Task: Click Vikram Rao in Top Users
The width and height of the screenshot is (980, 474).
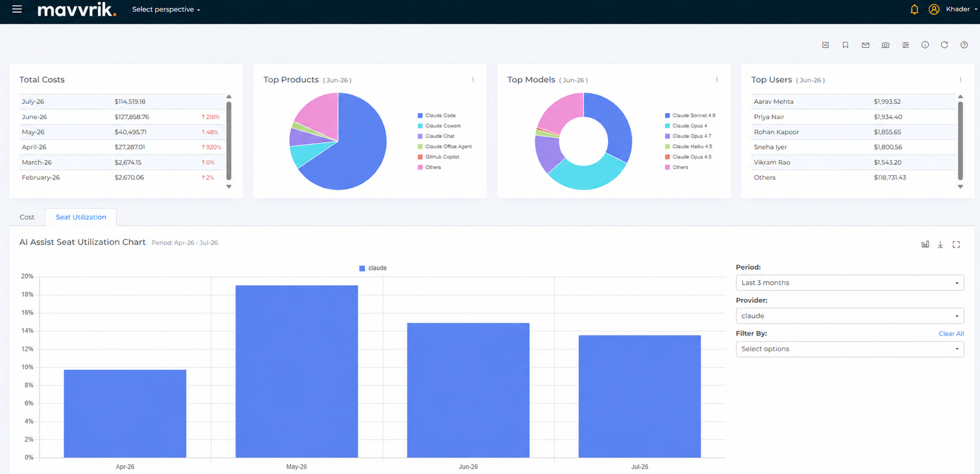Action: 772,163
